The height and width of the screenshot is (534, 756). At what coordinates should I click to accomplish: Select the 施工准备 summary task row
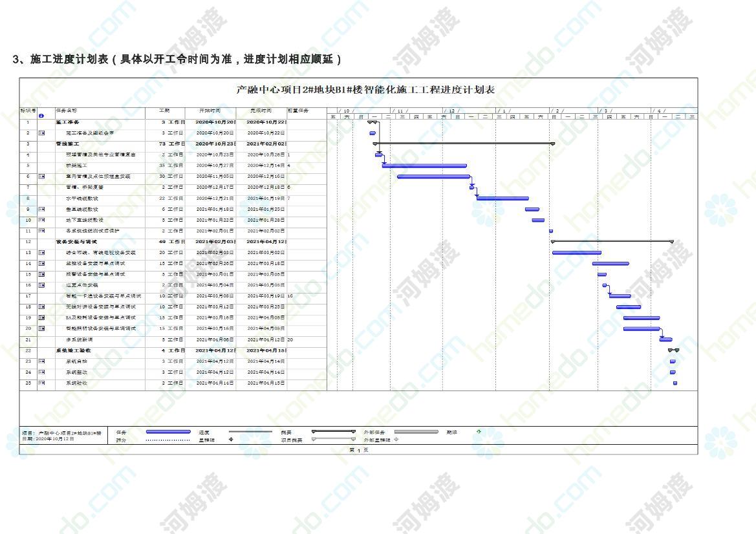click(68, 122)
